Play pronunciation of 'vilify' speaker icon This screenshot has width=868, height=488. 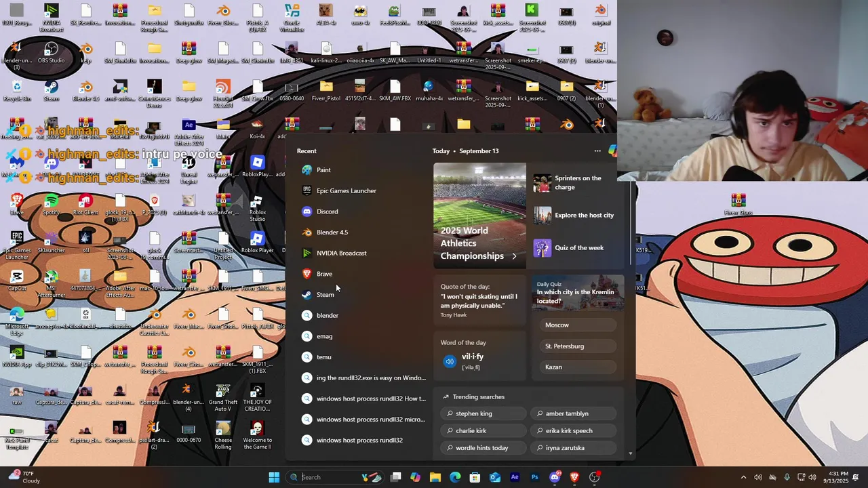coord(450,361)
